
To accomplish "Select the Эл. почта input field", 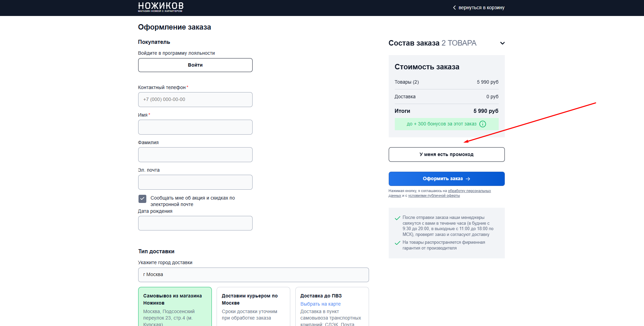I will 195,182.
